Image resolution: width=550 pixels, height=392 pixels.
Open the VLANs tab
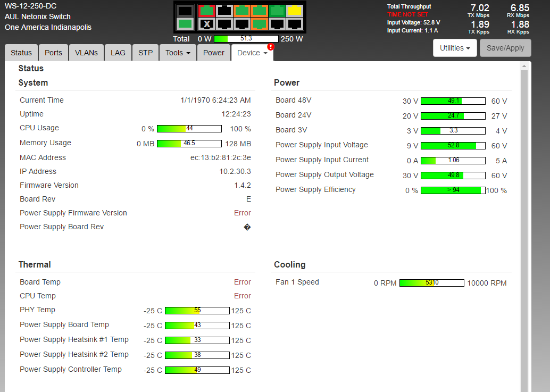86,53
